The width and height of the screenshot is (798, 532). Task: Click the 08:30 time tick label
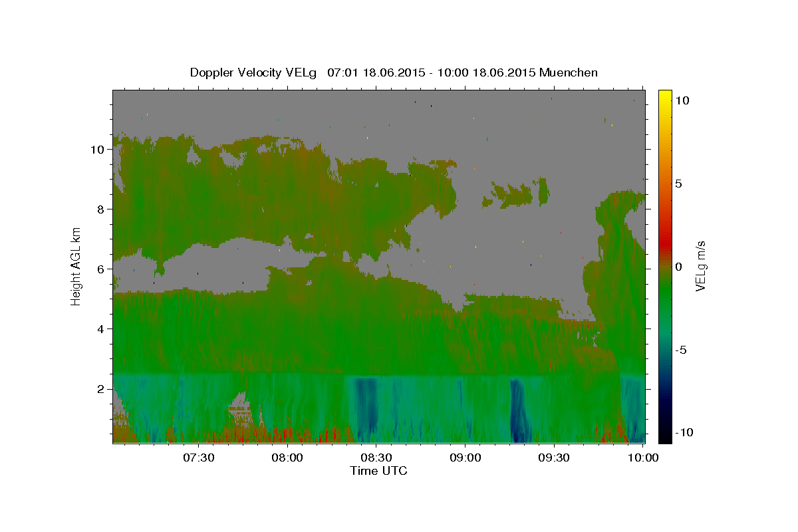[x=376, y=458]
